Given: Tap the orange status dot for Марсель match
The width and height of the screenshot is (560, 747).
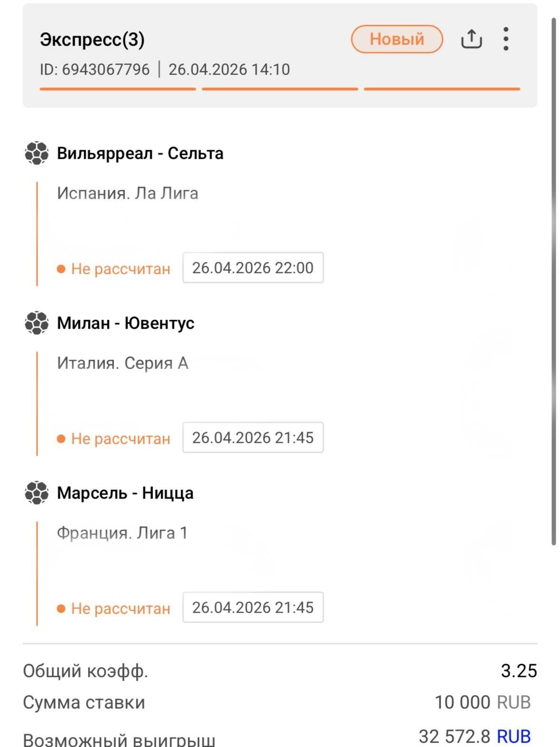Looking at the screenshot, I should point(61,609).
